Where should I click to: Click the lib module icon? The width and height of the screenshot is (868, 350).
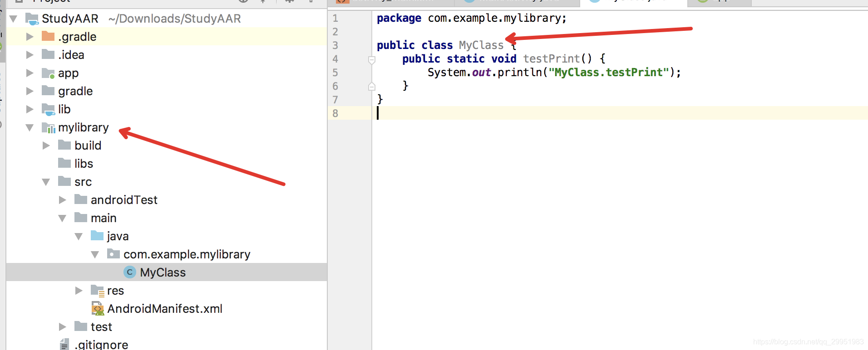tap(48, 109)
